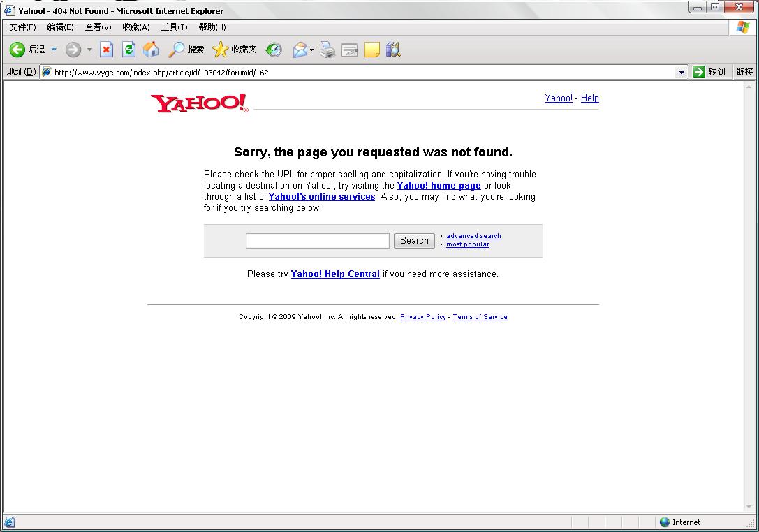759x532 pixels.
Task: Print the page with the printer icon
Action: [327, 50]
